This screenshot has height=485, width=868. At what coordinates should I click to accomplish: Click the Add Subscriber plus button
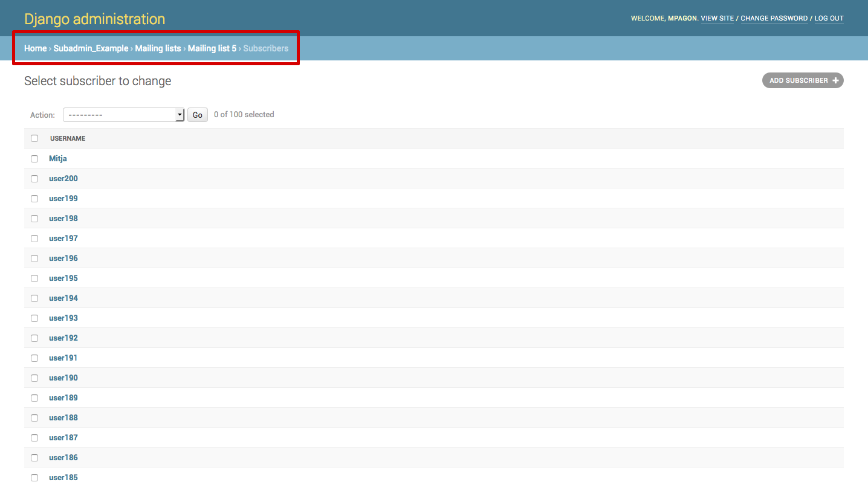click(802, 80)
